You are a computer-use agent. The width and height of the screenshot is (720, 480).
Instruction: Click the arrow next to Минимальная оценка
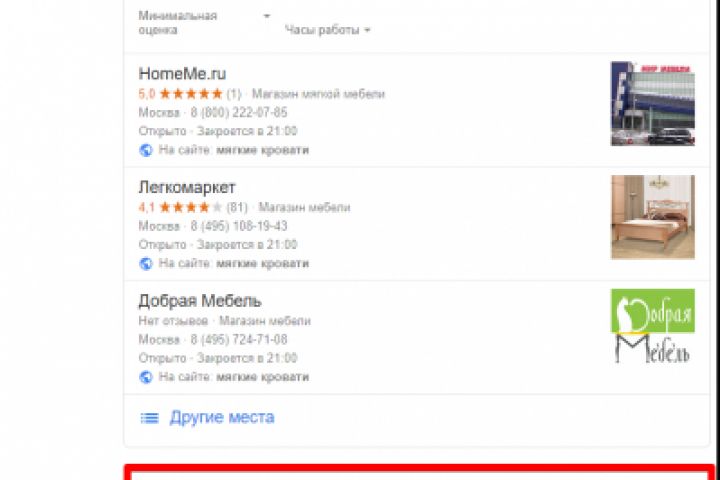[x=266, y=16]
